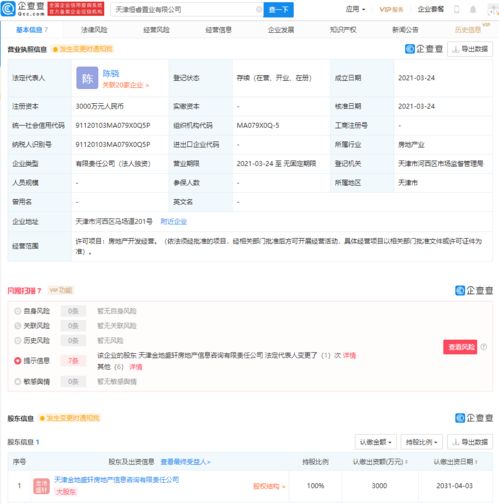499x504 pixels.
Task: Expand 关联20家企业 under 陈骁
Action: (125, 85)
